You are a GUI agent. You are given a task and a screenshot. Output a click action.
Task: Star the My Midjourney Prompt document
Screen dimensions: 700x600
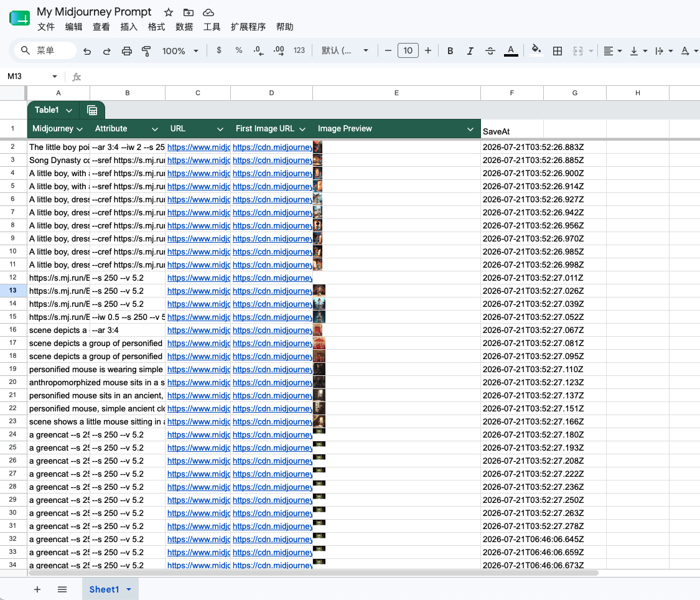pos(168,12)
